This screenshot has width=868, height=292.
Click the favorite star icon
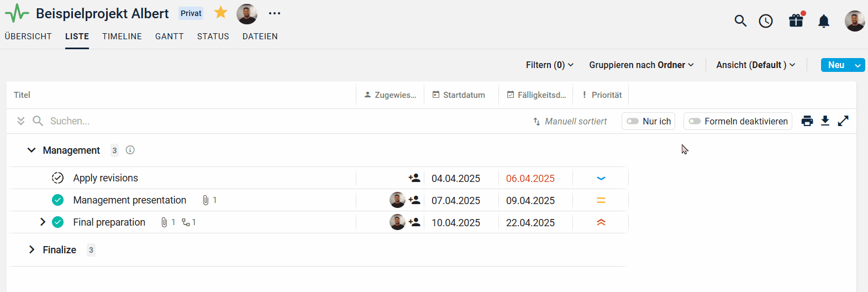point(220,13)
